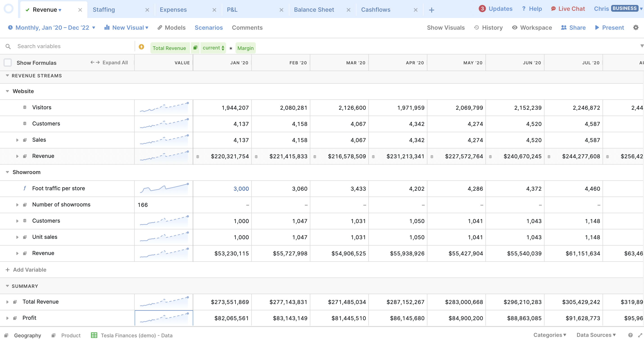Click the search magnifier icon
This screenshot has height=340, width=644.
[8, 46]
